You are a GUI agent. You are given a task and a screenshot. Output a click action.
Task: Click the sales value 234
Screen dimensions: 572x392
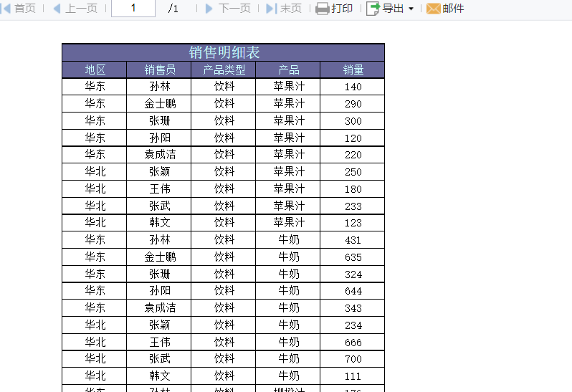click(353, 325)
